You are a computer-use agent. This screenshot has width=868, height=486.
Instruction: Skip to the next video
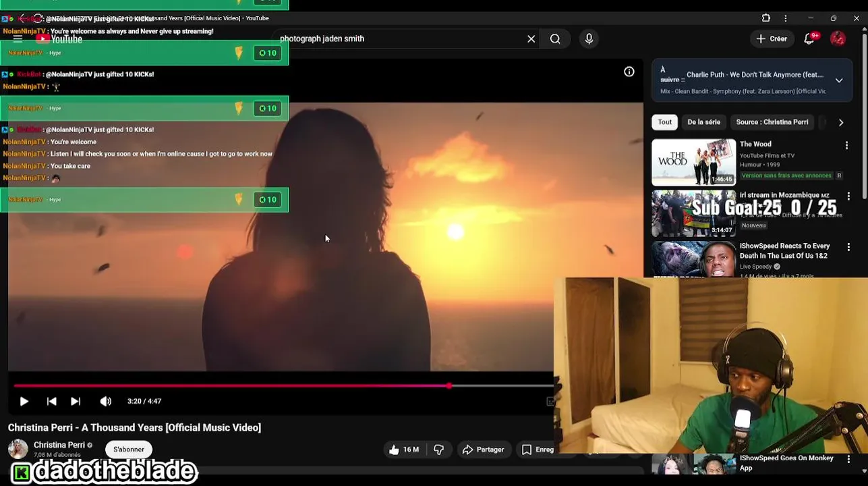point(76,401)
